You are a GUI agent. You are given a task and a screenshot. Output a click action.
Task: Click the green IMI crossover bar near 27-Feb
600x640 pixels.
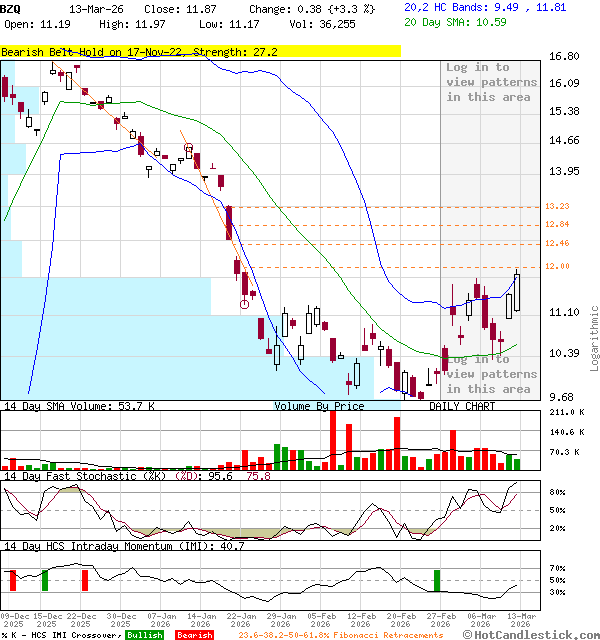pos(436,580)
